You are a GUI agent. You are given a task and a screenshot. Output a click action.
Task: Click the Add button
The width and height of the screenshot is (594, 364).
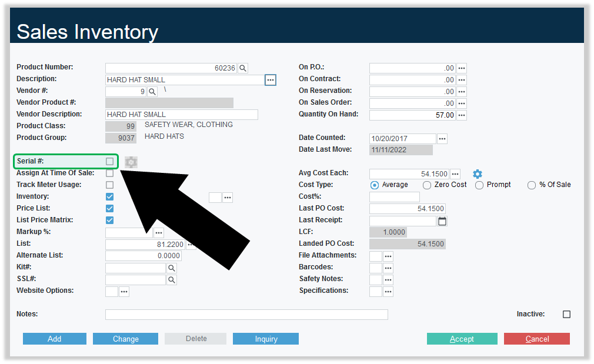[x=55, y=339]
